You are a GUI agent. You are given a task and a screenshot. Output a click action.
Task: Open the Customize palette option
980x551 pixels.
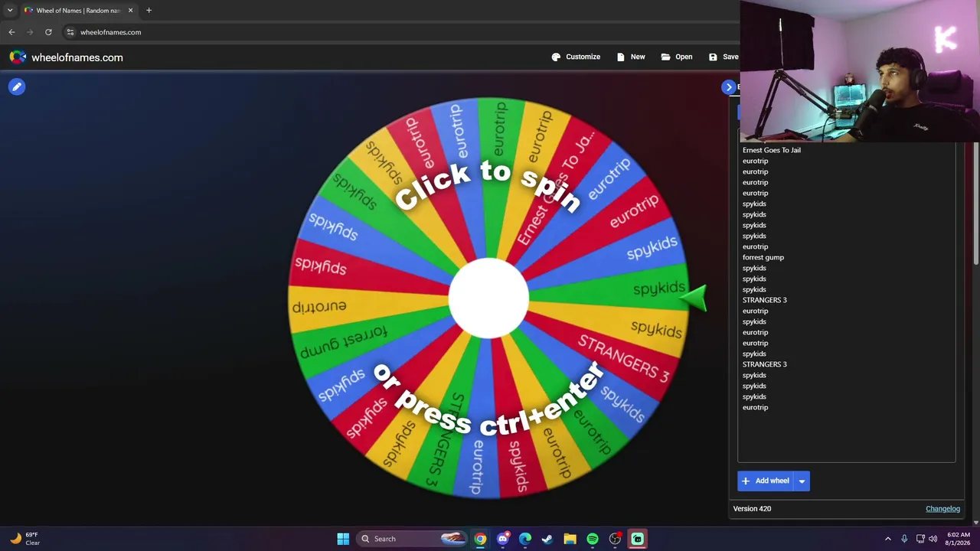pyautogui.click(x=576, y=57)
